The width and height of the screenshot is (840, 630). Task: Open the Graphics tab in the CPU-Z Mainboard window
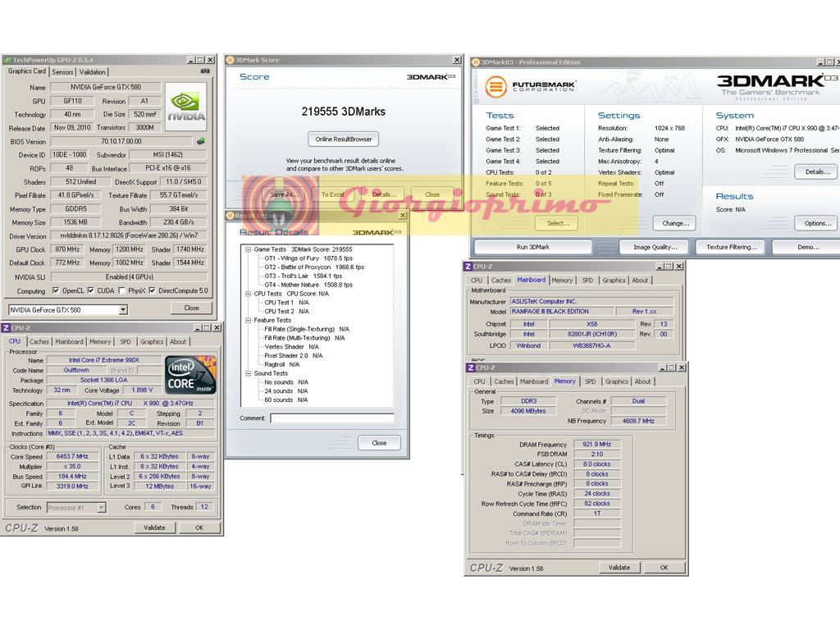(614, 281)
